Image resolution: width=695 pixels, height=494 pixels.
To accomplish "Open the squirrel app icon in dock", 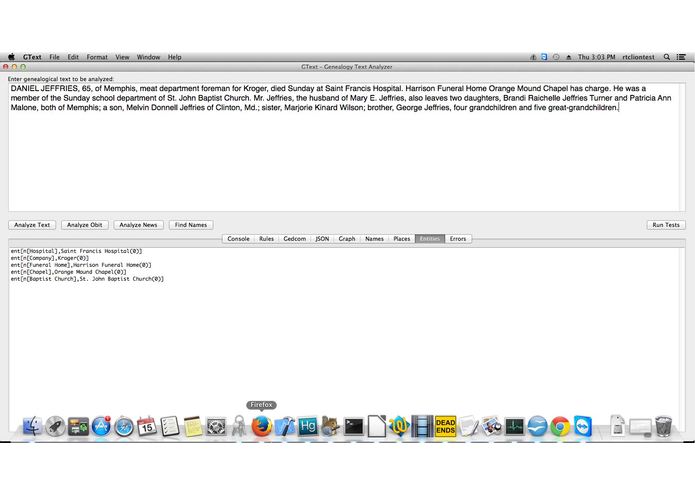I will (x=331, y=426).
